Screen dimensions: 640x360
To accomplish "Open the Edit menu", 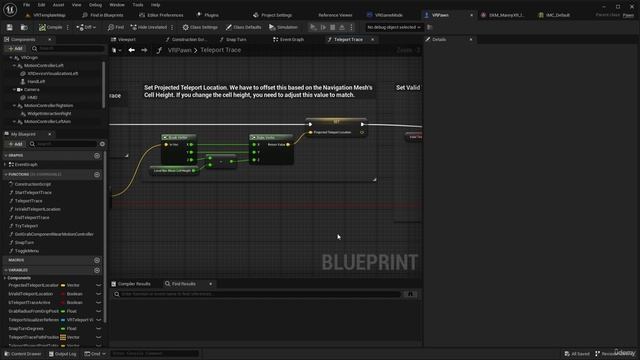I will point(41,5).
